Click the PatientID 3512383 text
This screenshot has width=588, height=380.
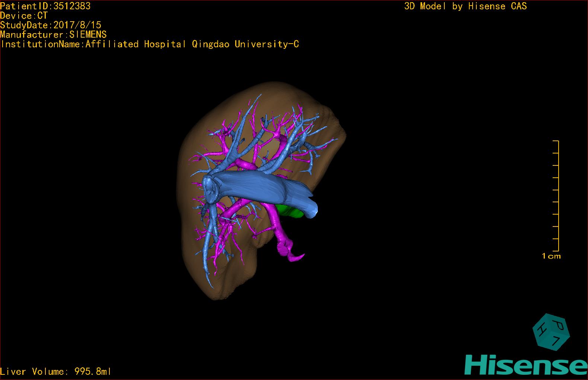(45, 6)
